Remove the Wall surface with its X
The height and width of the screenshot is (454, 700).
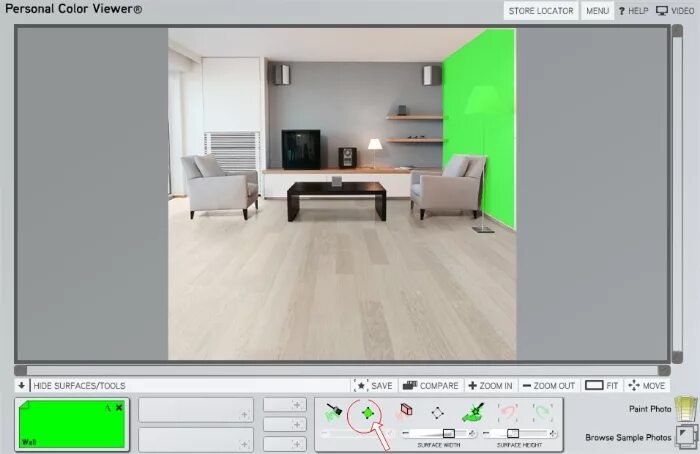click(x=119, y=408)
